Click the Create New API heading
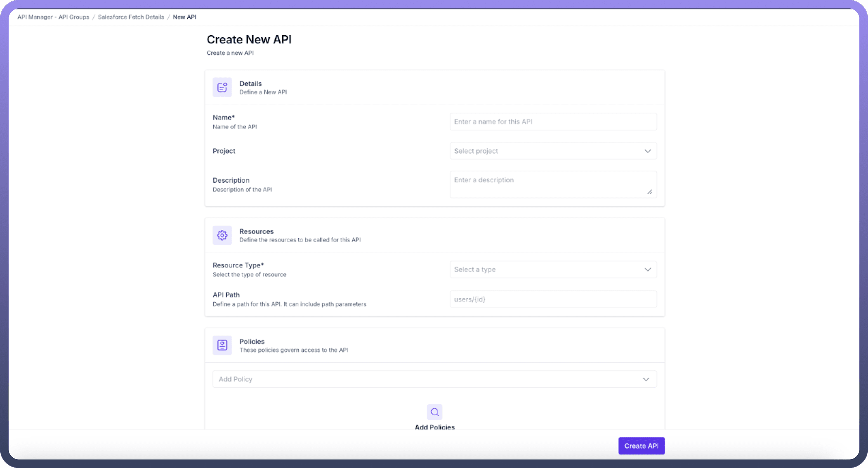 coord(249,40)
